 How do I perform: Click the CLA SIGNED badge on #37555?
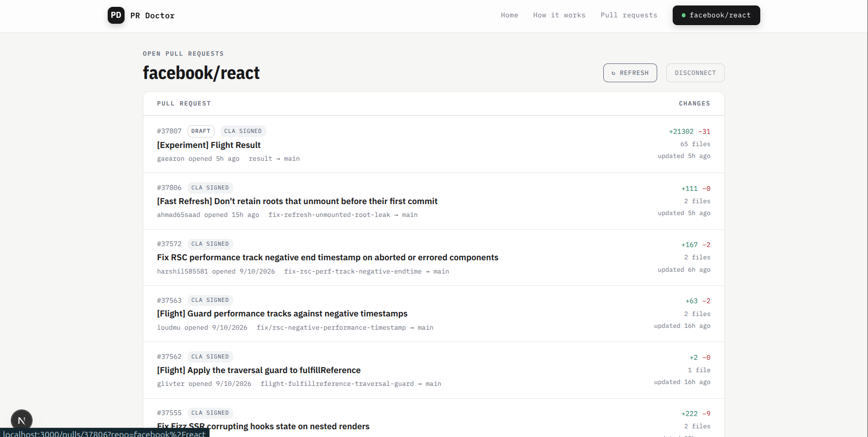point(210,413)
